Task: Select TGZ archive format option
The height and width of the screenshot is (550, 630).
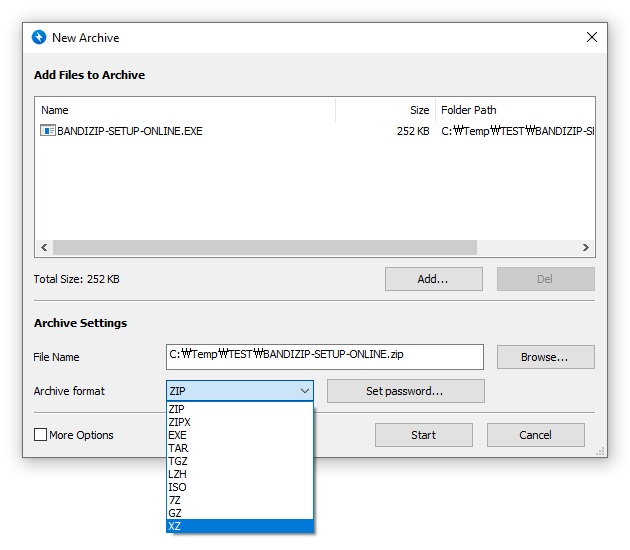Action: tap(239, 461)
